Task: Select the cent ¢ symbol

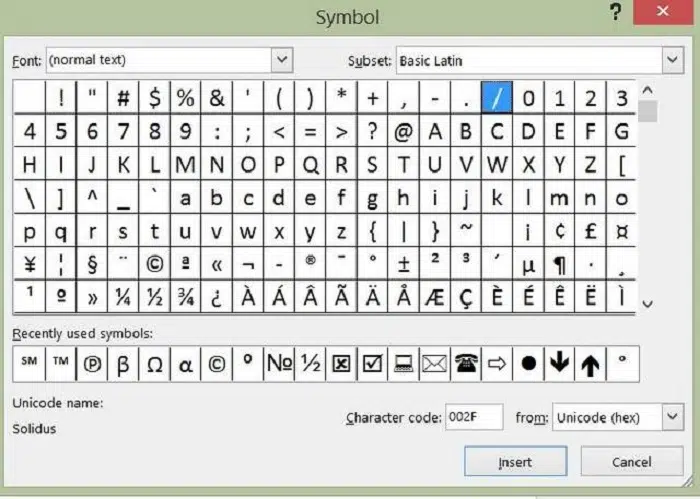Action: (x=559, y=231)
